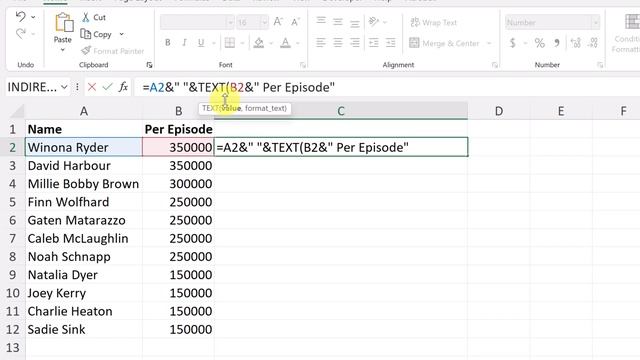Click the Redo arrow icon
Screen dimensions: 640x360
[x=20, y=33]
